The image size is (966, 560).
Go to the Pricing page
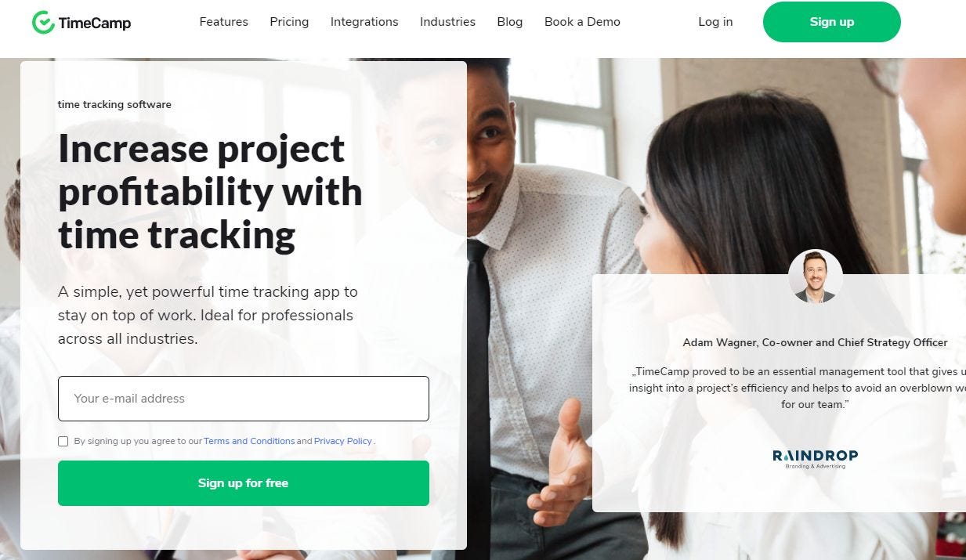coord(289,22)
